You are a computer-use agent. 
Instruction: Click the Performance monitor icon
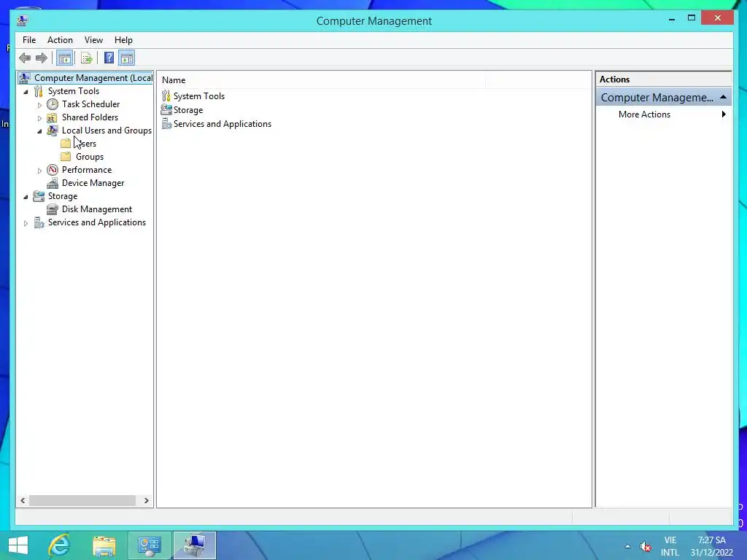(53, 169)
